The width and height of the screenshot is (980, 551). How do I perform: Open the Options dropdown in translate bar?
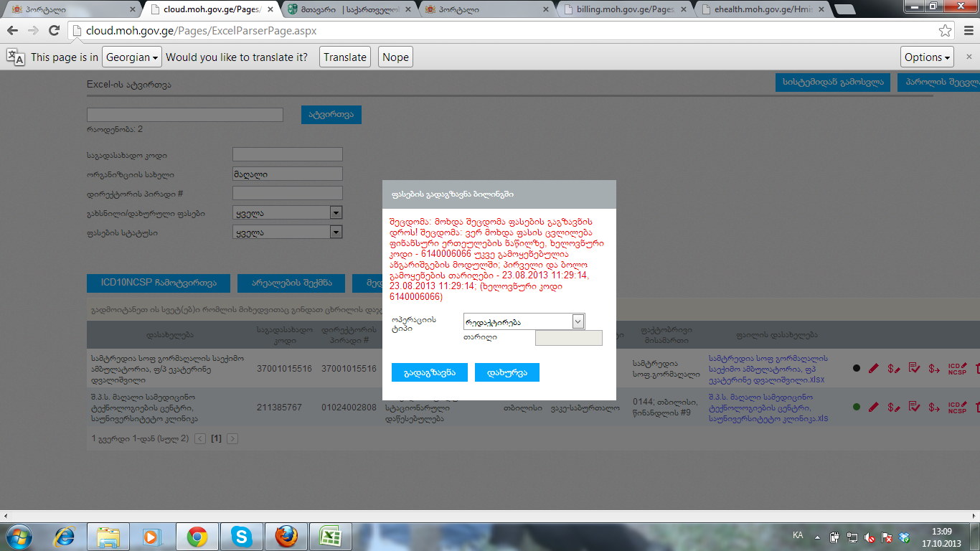click(927, 57)
